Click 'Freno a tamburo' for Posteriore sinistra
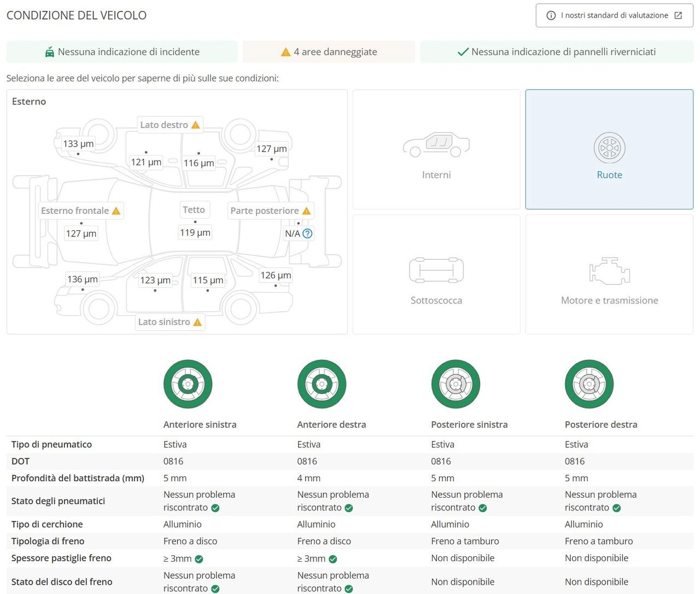The image size is (700, 594). (465, 541)
